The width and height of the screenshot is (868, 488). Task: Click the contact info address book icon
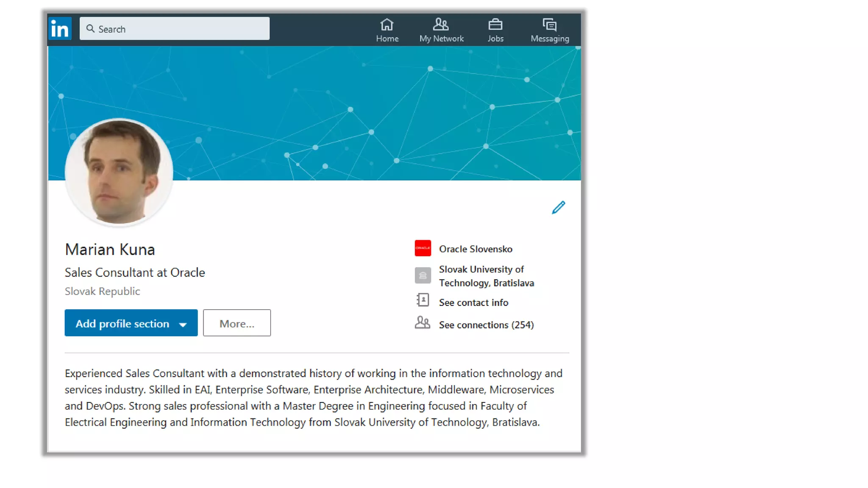tap(423, 300)
